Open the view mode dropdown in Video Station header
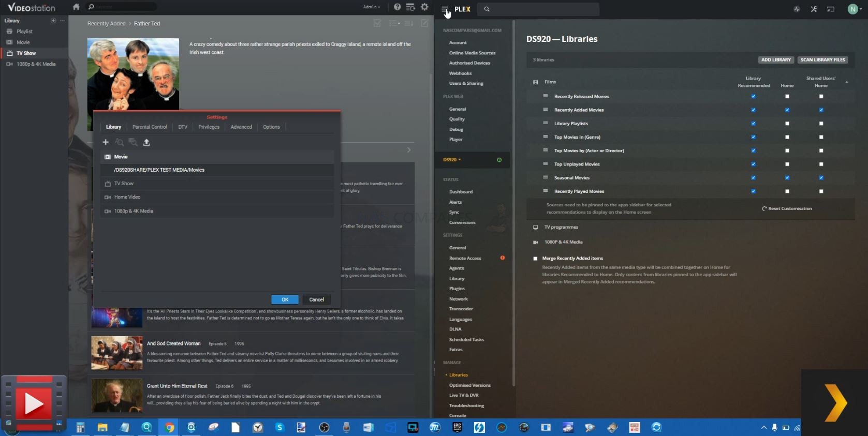 coord(395,23)
